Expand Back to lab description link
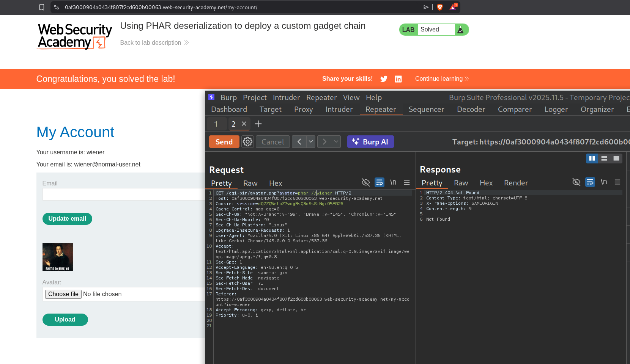630x364 pixels. click(154, 42)
